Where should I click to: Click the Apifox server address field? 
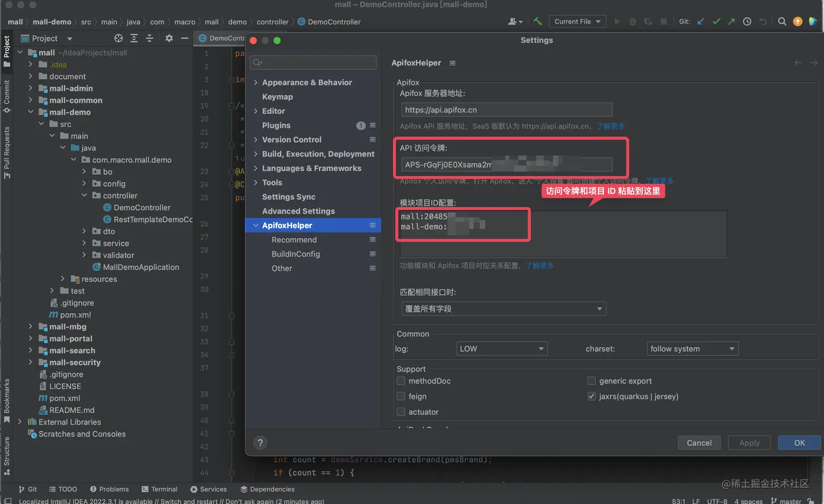tap(507, 110)
